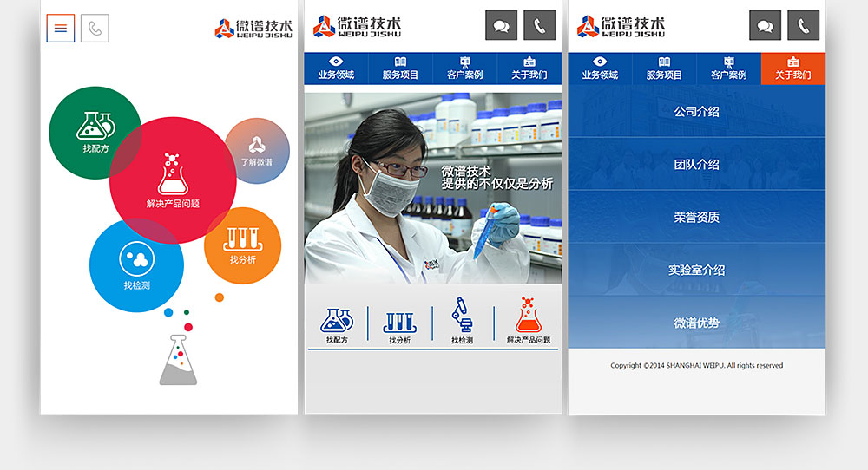Open the 公司介绍 menu entry
Screen dimensions: 868x470
pos(696,112)
